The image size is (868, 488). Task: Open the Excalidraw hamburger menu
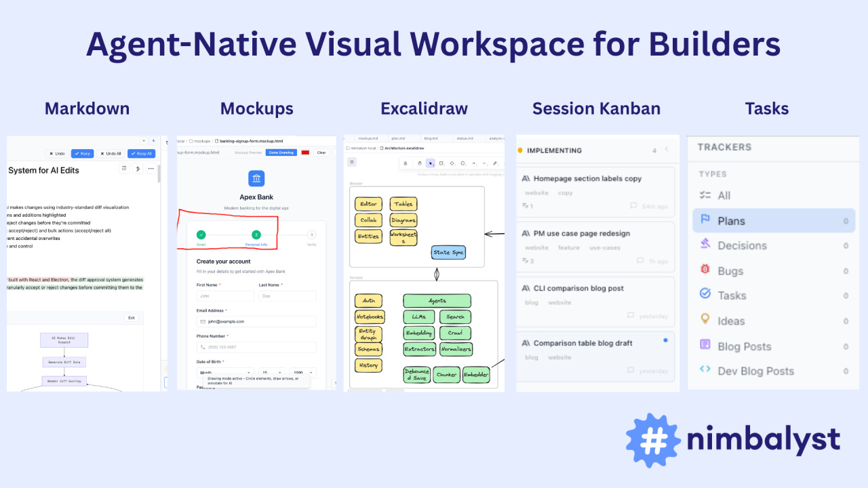click(352, 162)
